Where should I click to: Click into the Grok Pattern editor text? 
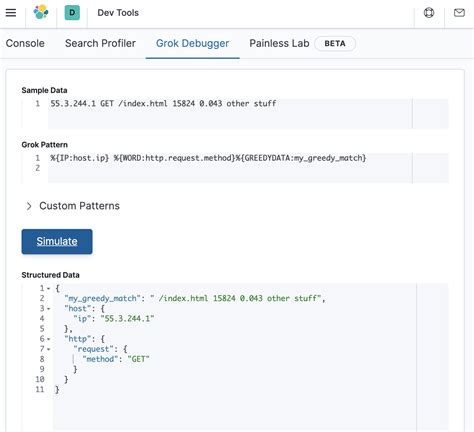208,158
